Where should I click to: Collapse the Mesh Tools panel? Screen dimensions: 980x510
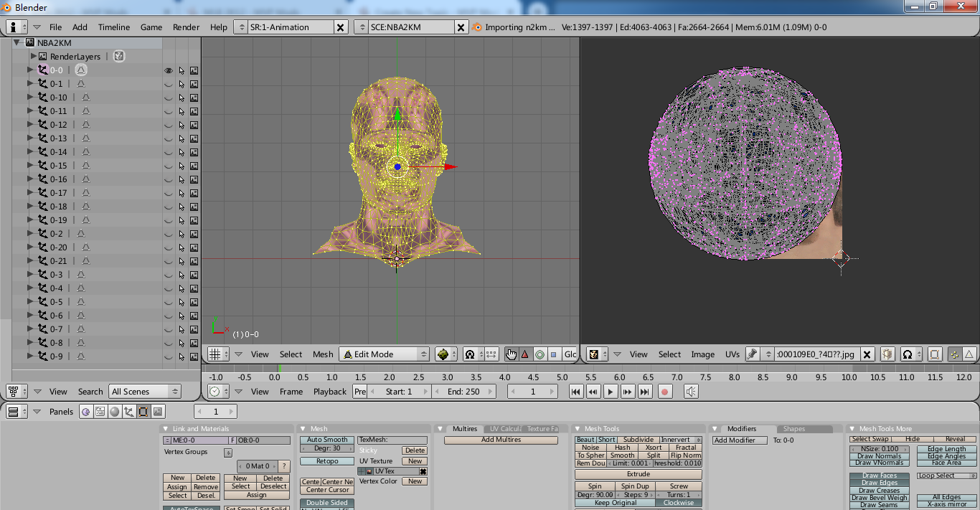click(x=578, y=429)
